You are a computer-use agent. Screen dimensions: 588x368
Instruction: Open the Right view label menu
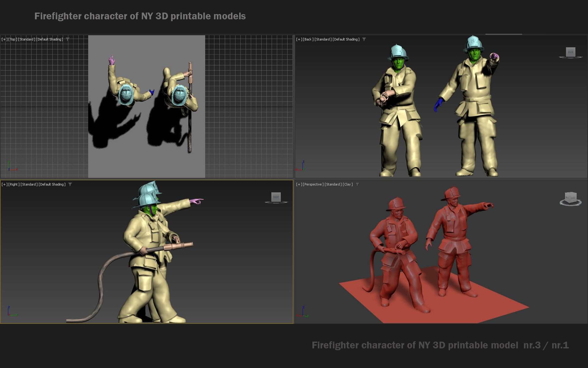14,184
